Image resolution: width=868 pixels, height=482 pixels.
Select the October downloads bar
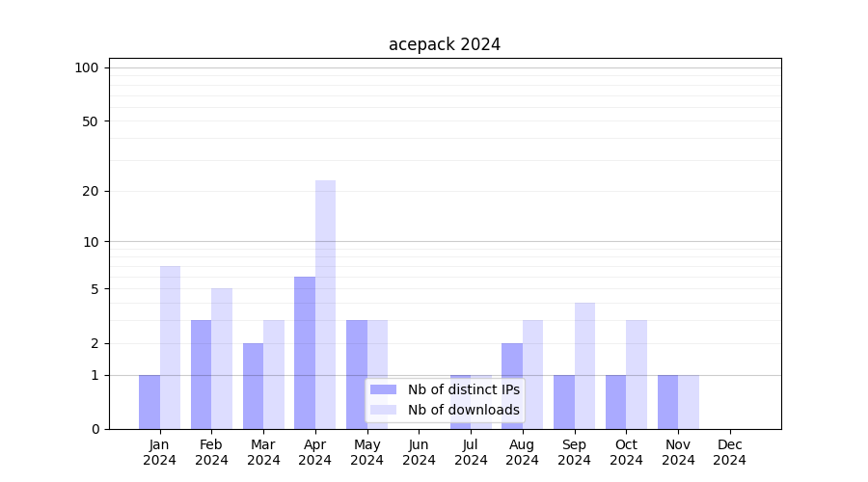[x=637, y=374]
